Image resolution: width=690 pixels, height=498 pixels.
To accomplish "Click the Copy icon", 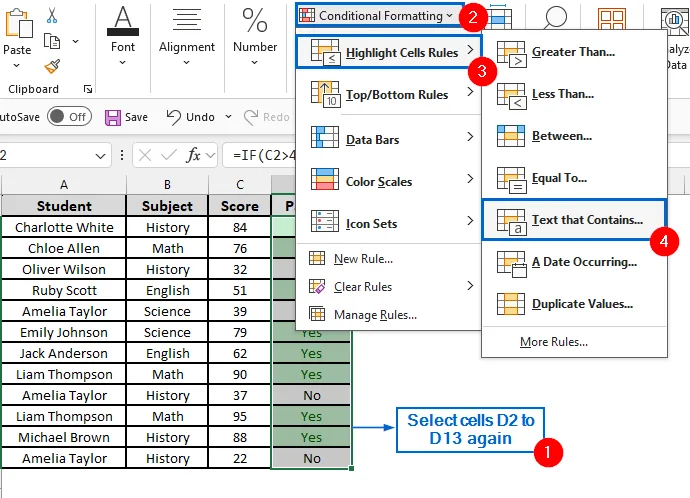I will coord(52,41).
